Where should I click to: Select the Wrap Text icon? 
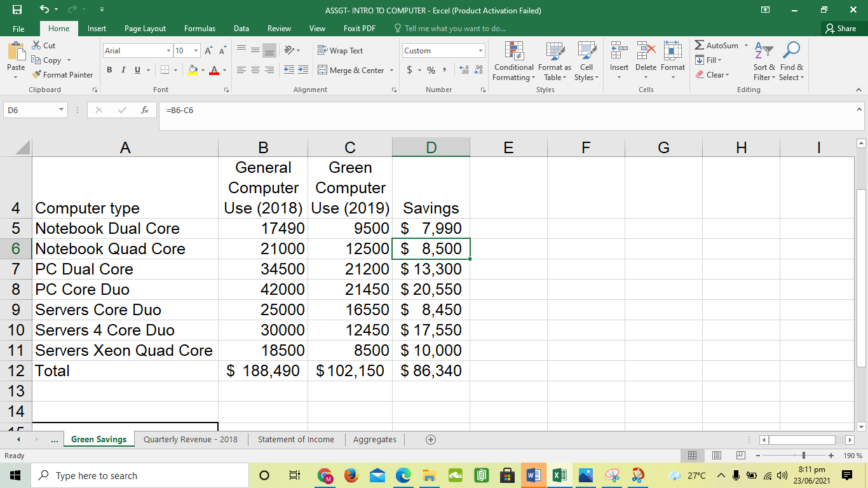[342, 50]
